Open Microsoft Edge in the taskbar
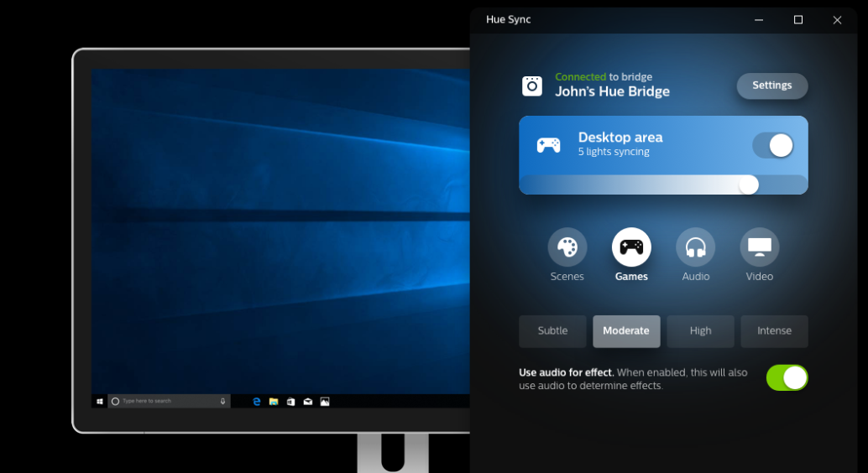 [257, 402]
